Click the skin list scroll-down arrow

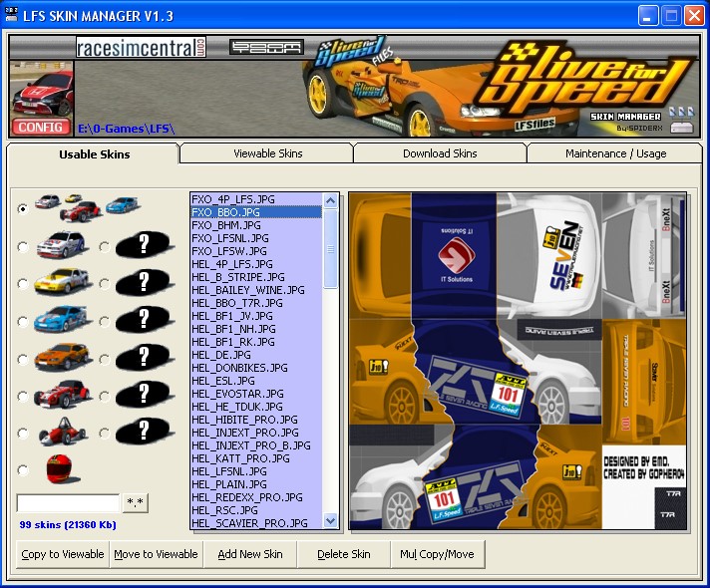(x=330, y=520)
